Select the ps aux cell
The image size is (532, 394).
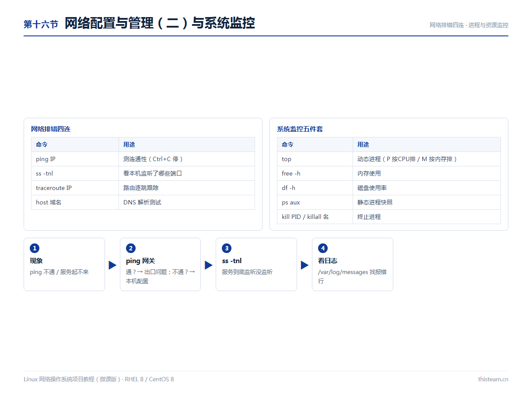coord(315,202)
